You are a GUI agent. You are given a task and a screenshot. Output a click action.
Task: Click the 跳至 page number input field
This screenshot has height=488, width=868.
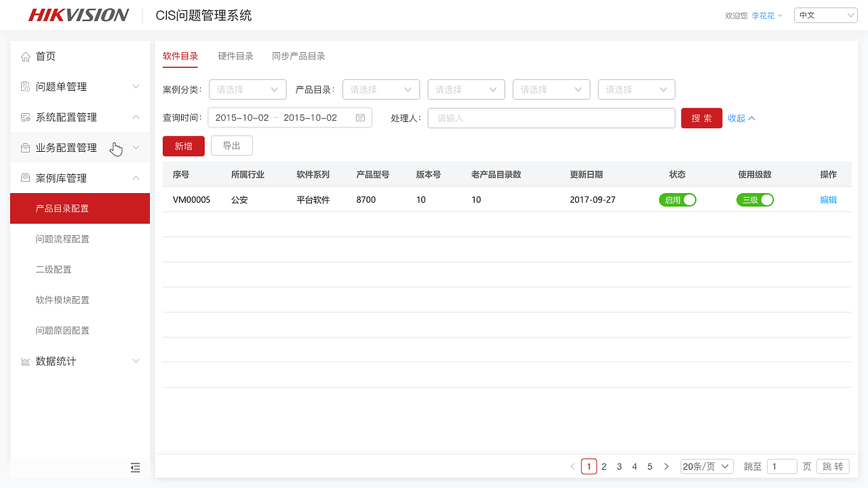[x=781, y=466]
